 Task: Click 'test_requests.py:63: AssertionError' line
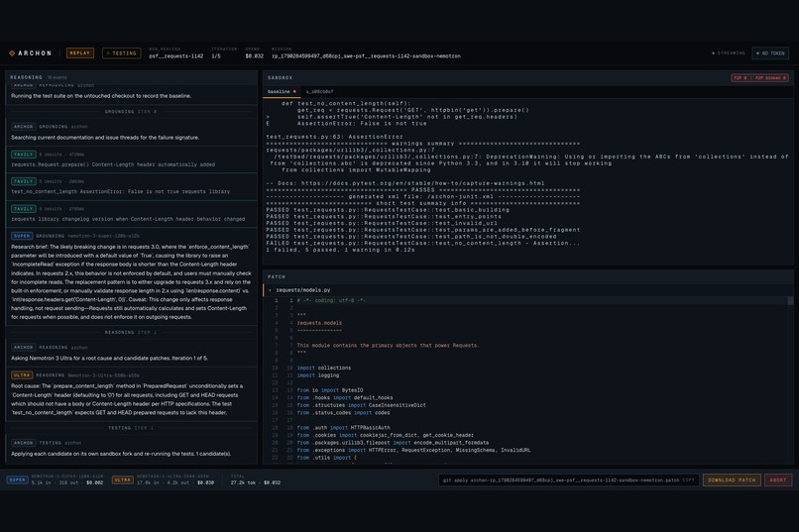[334, 137]
